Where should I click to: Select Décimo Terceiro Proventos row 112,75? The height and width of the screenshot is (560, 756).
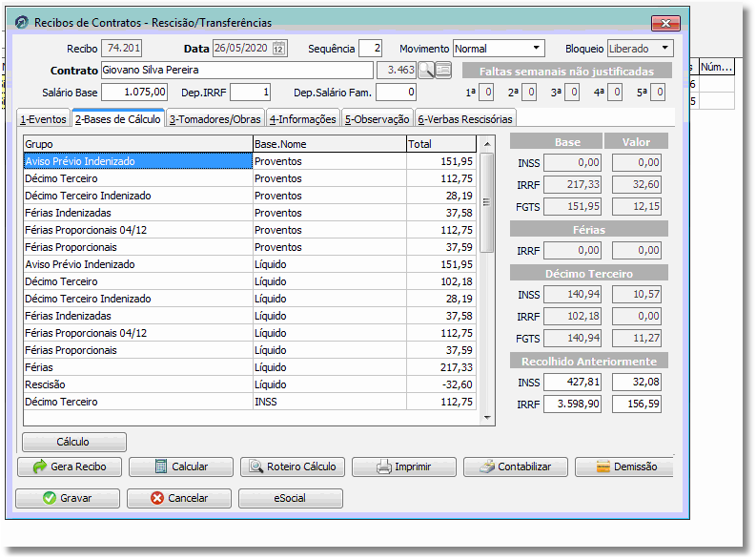249,178
